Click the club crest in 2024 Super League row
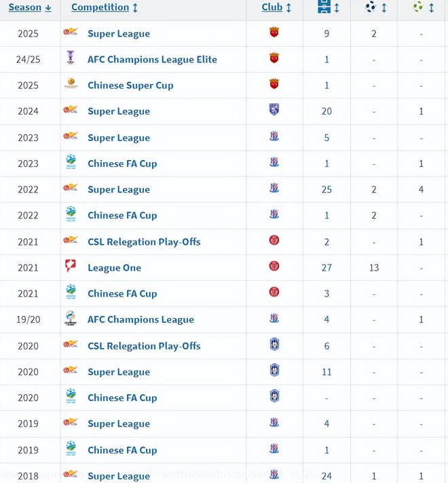The height and width of the screenshot is (483, 448). [x=274, y=110]
